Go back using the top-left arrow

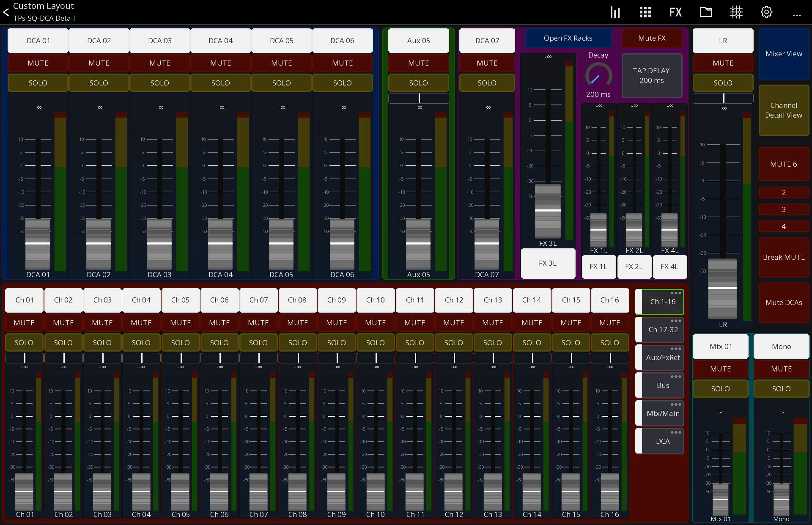[6, 12]
